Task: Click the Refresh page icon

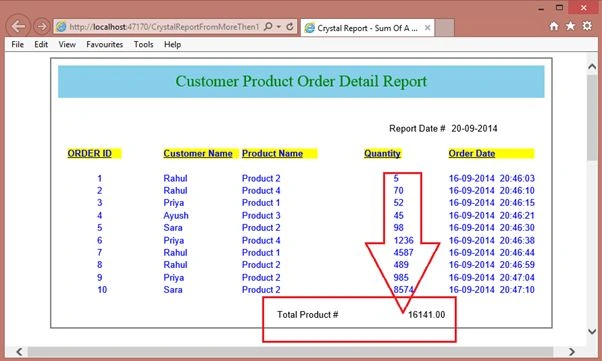Action: pyautogui.click(x=290, y=26)
